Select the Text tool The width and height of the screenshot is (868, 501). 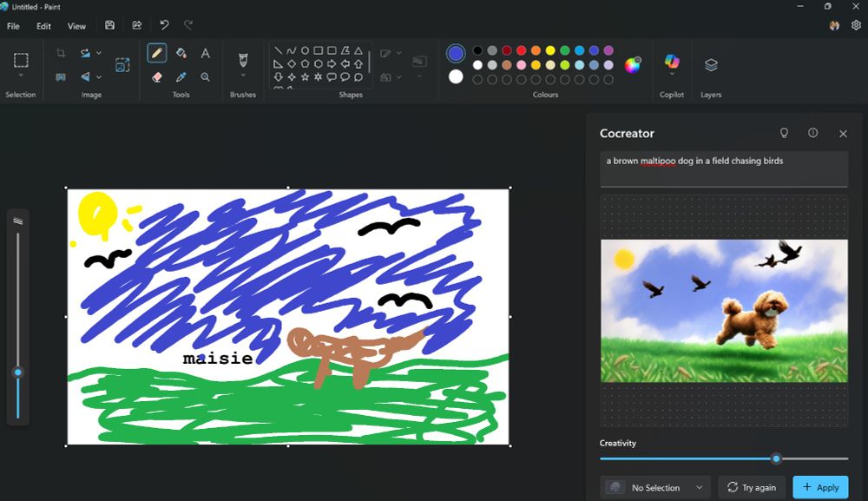point(206,53)
